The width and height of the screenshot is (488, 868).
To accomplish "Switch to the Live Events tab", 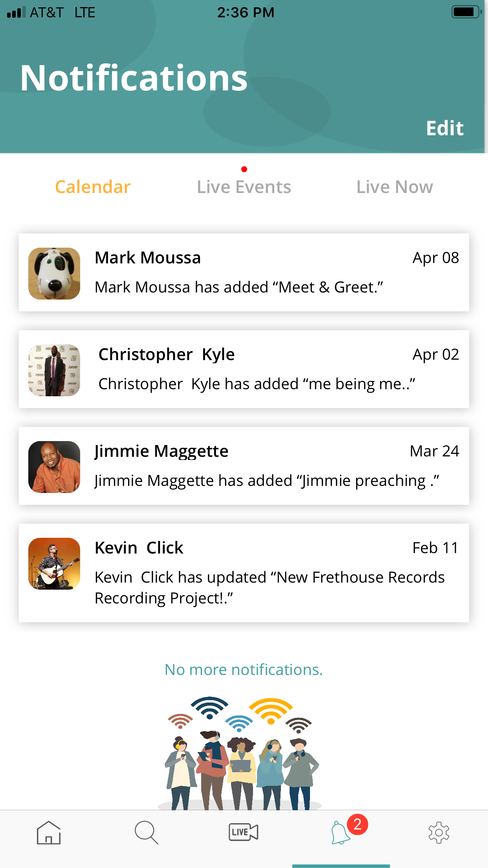I will (x=244, y=187).
